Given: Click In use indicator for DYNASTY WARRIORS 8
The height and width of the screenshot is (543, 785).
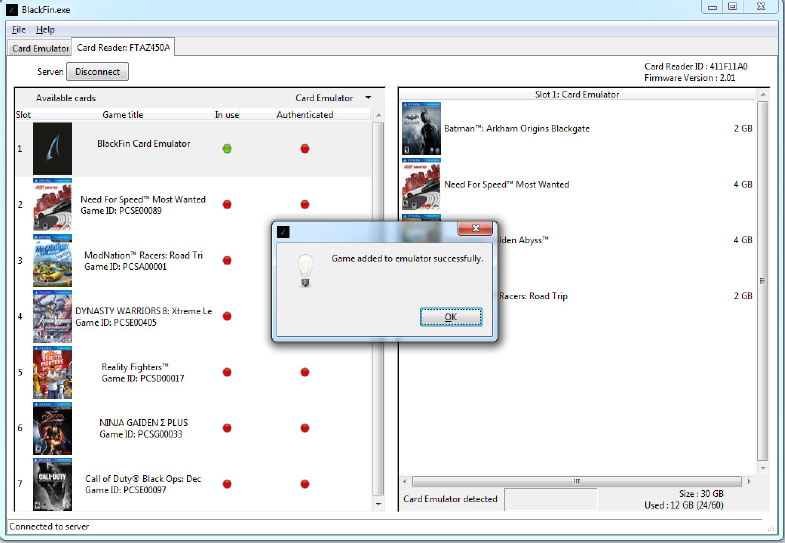Looking at the screenshot, I should (227, 316).
